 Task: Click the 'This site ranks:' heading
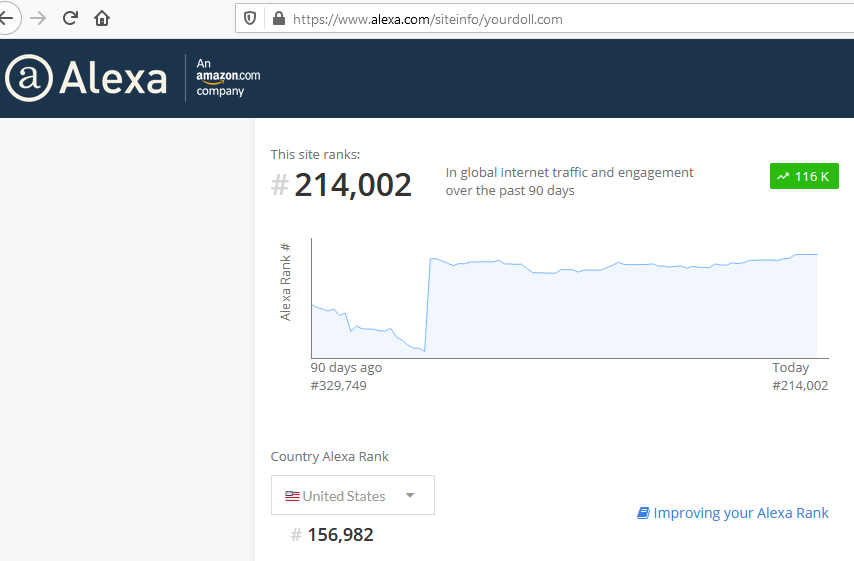pyautogui.click(x=315, y=155)
